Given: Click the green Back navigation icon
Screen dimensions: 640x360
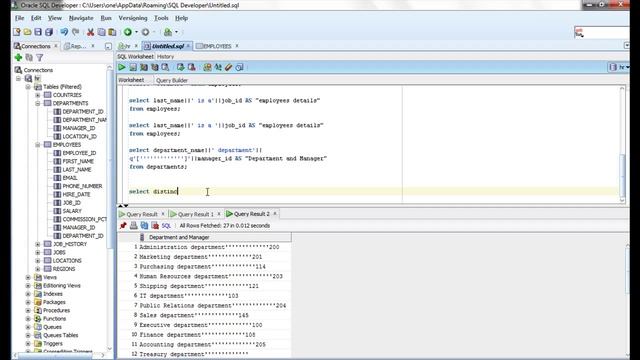Looking at the screenshot, I should [128, 32].
